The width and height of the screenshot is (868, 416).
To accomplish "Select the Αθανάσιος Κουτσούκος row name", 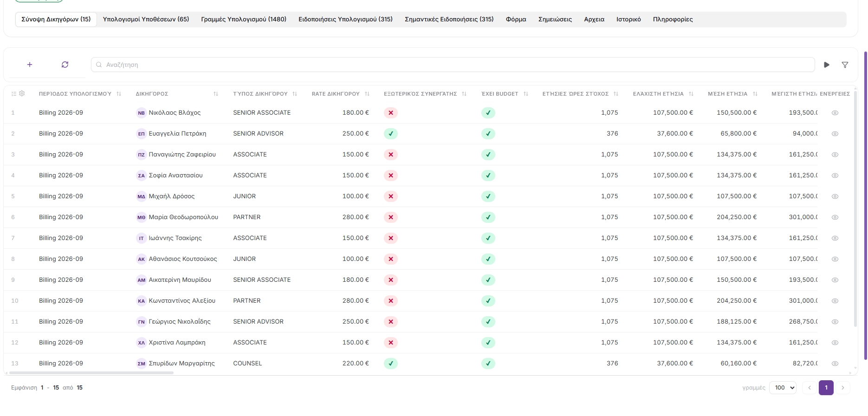I will pyautogui.click(x=183, y=259).
